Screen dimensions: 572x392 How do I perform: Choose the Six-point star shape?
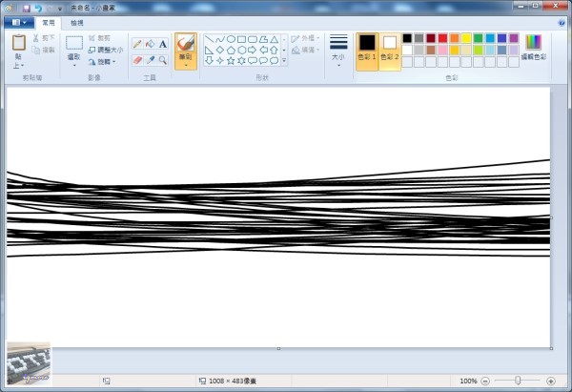[x=241, y=61]
